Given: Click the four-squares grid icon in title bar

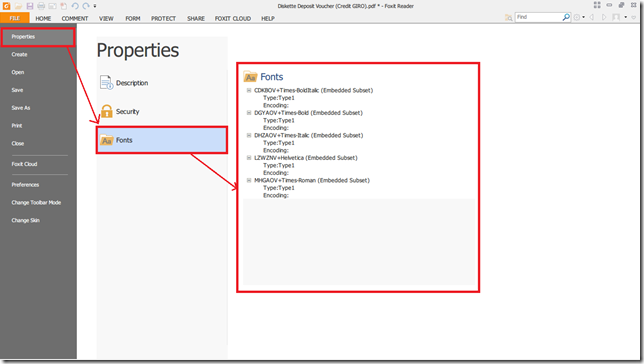Looking at the screenshot, I should tap(597, 5).
